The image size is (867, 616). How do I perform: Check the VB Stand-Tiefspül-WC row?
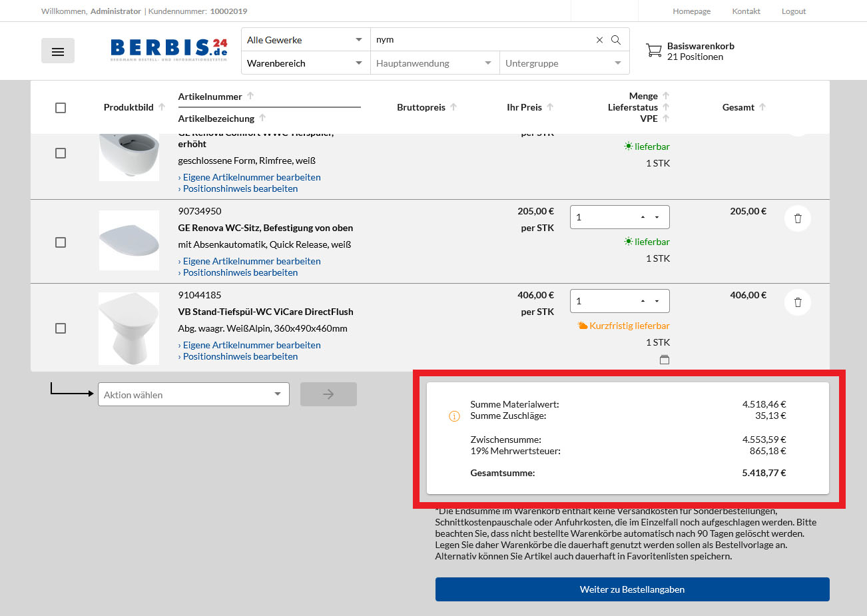(61, 328)
